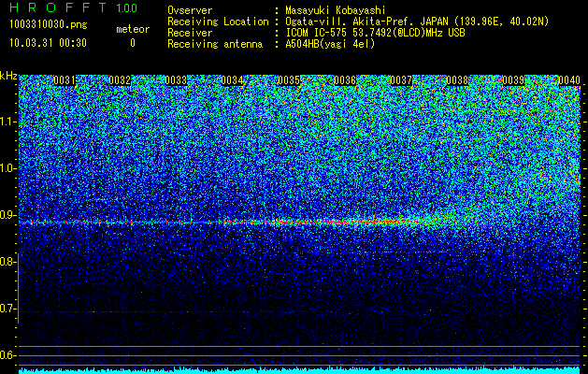Click the 0036 time marker
Image resolution: width=588 pixels, height=374 pixels.
tap(345, 80)
